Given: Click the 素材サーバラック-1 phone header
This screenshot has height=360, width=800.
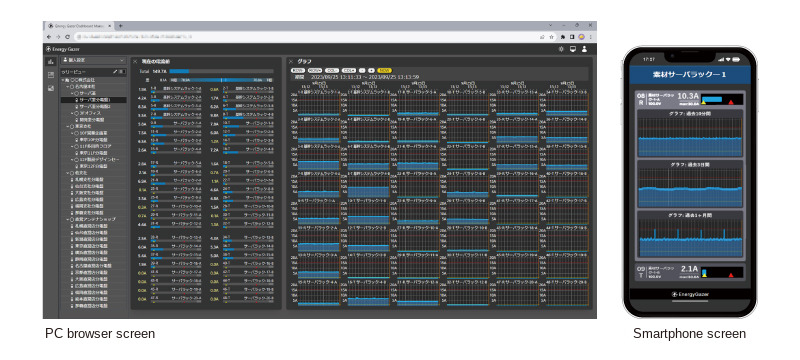Looking at the screenshot, I should pyautogui.click(x=690, y=74).
